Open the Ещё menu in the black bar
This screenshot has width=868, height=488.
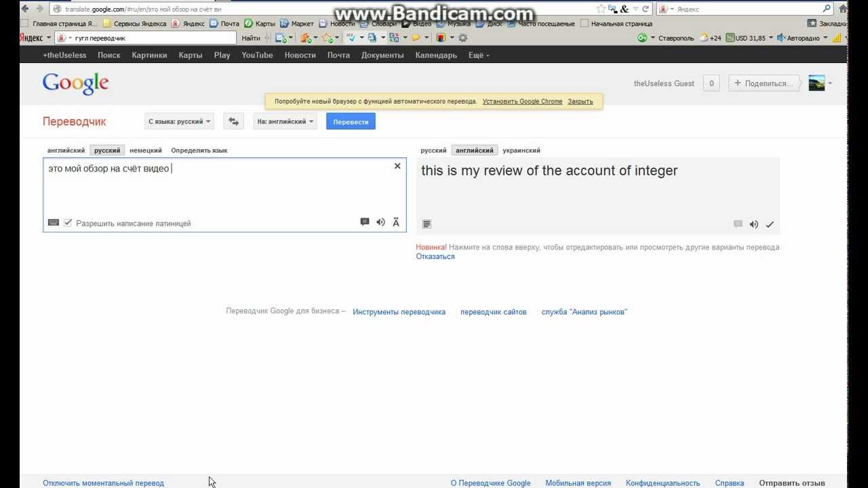pyautogui.click(x=479, y=55)
